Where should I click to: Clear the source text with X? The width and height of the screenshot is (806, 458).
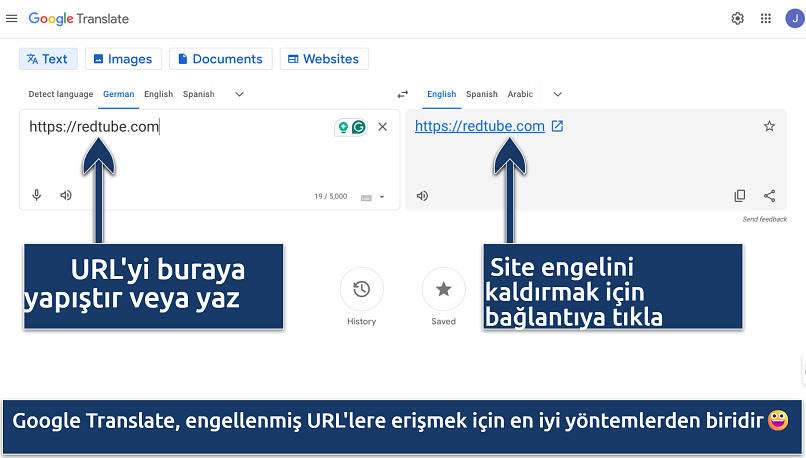tap(382, 127)
